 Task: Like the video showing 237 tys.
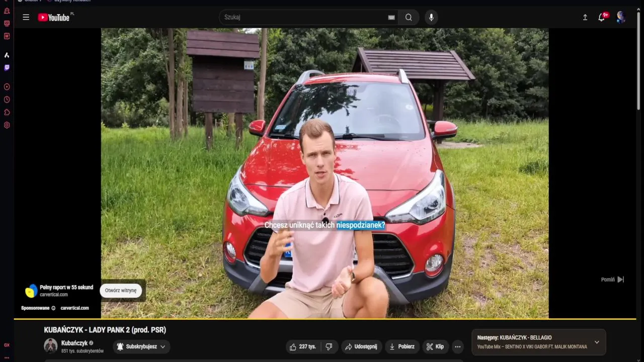pos(303,346)
